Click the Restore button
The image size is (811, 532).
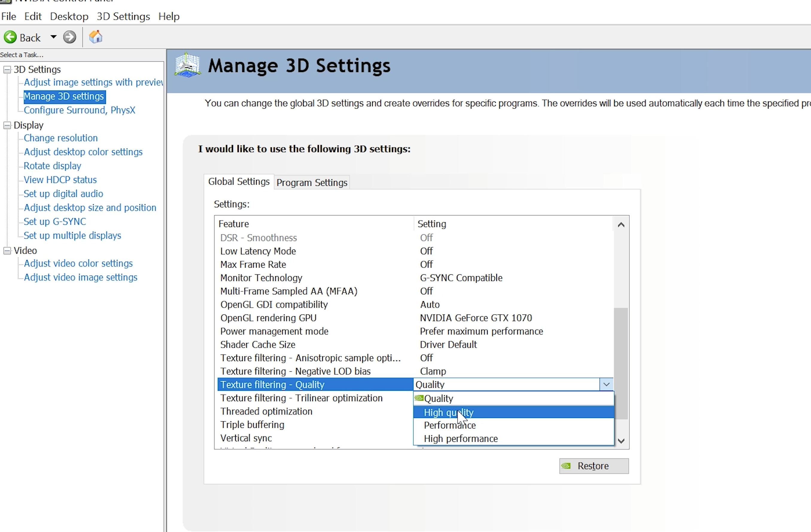pyautogui.click(x=594, y=466)
